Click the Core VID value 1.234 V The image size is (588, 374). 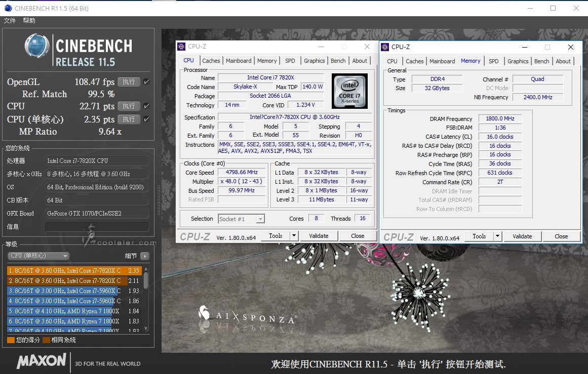tap(305, 105)
